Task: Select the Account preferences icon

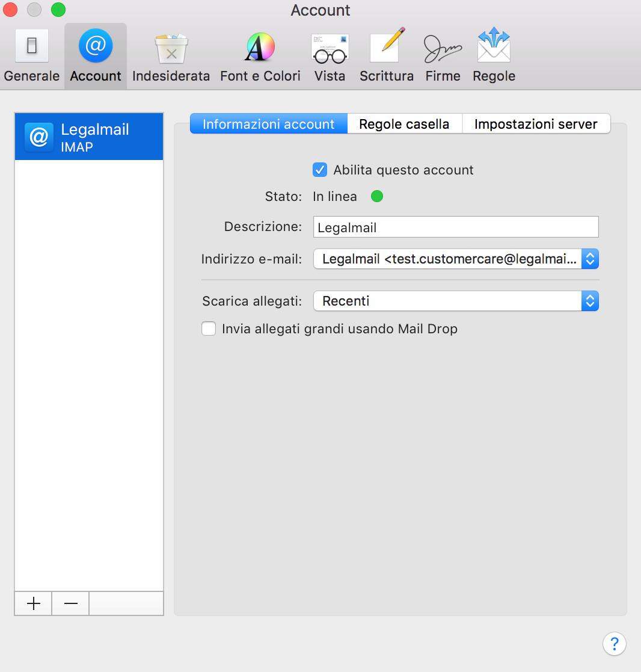Action: coord(96,57)
